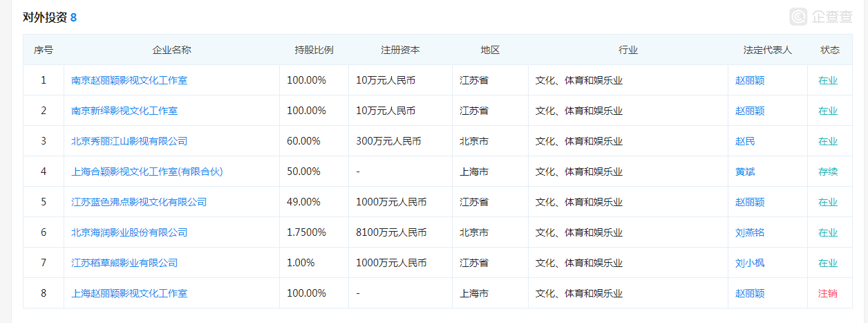Click the 注册资本 column header
The height and width of the screenshot is (323, 868).
400,50
